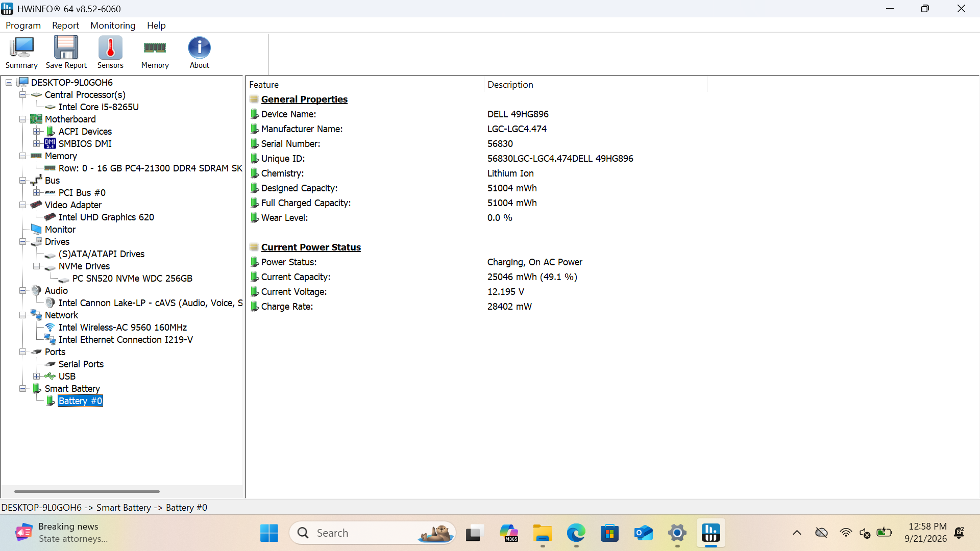The image size is (980, 551).
Task: Open Outlook from the taskbar
Action: tap(643, 533)
